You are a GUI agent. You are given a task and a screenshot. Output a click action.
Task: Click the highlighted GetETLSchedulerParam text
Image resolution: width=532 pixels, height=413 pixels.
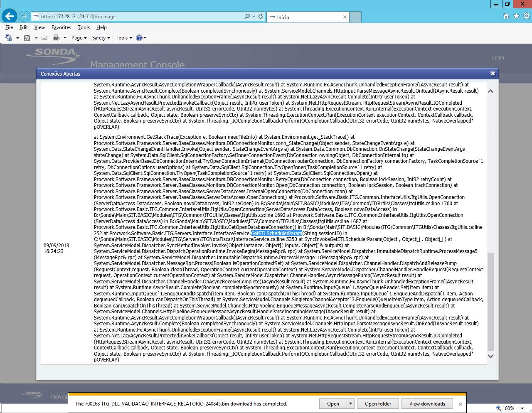(276, 234)
